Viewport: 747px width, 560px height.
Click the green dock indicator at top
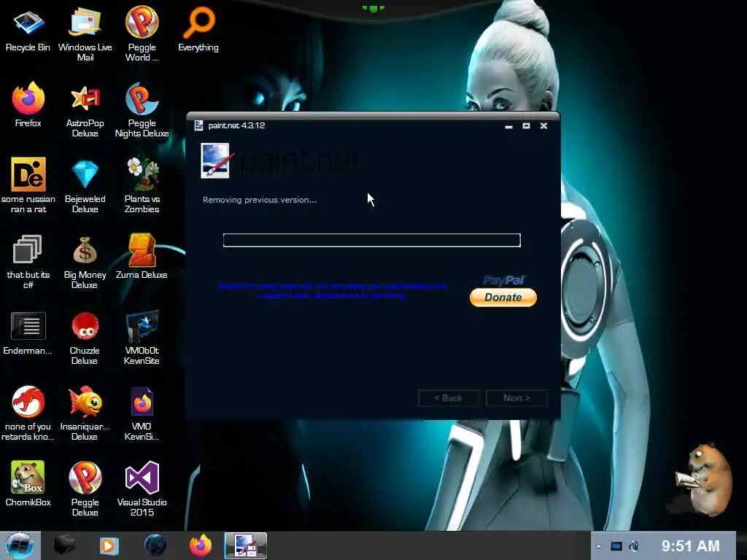pyautogui.click(x=373, y=9)
